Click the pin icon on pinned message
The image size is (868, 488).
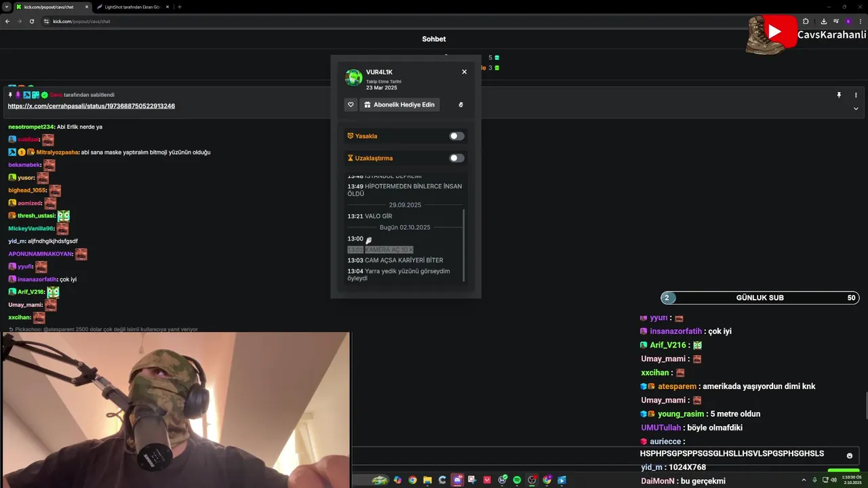pyautogui.click(x=839, y=95)
